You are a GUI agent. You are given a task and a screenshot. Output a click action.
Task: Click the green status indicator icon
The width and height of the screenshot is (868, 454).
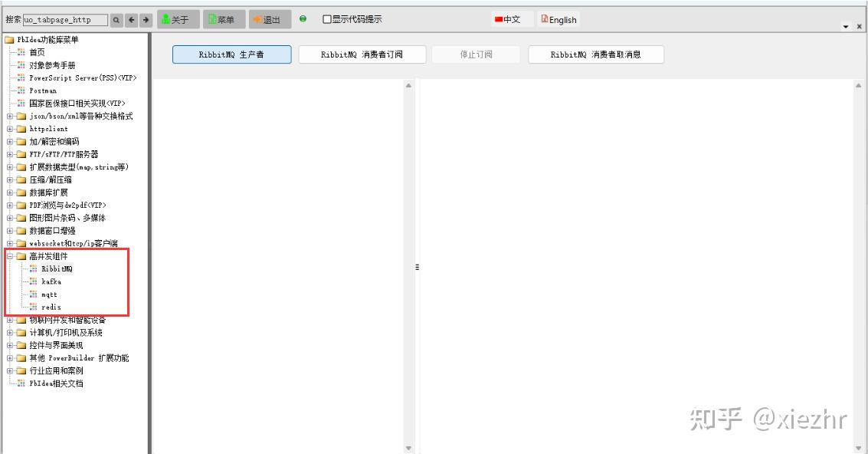click(303, 19)
